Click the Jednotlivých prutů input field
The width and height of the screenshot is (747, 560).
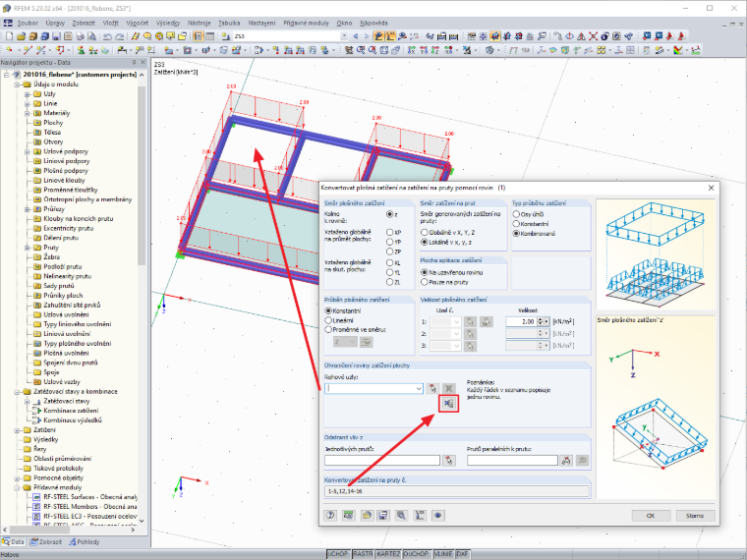[x=382, y=461]
